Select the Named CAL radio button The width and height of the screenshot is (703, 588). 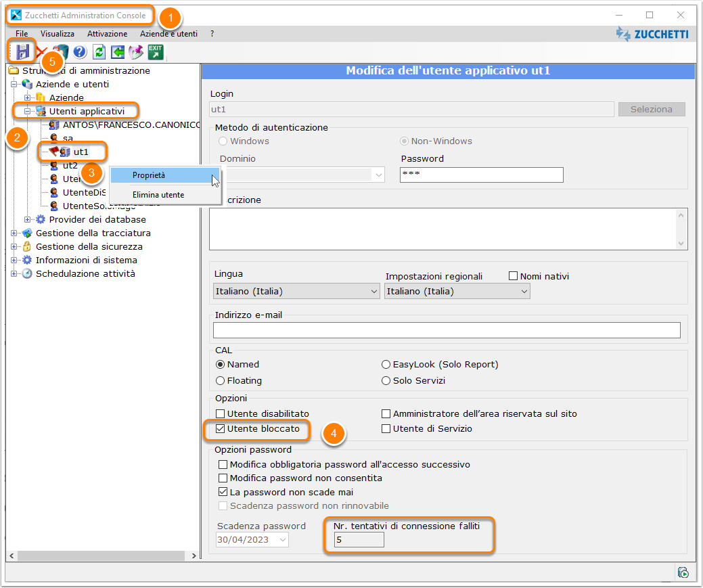coord(220,365)
